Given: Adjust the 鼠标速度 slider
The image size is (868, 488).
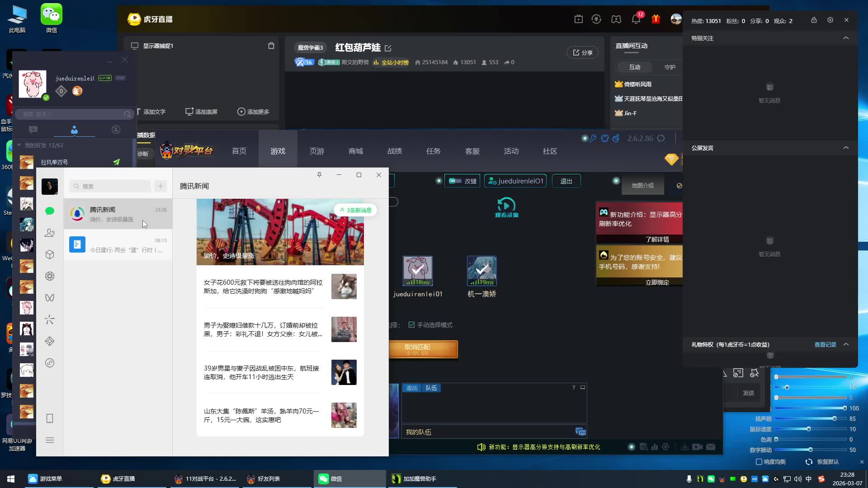Looking at the screenshot, I should click(808, 429).
